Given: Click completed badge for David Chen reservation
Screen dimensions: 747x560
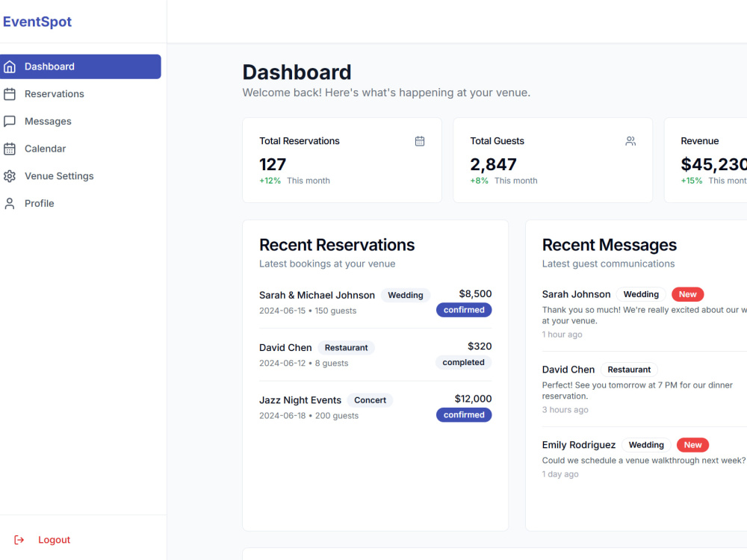Looking at the screenshot, I should pos(464,362).
